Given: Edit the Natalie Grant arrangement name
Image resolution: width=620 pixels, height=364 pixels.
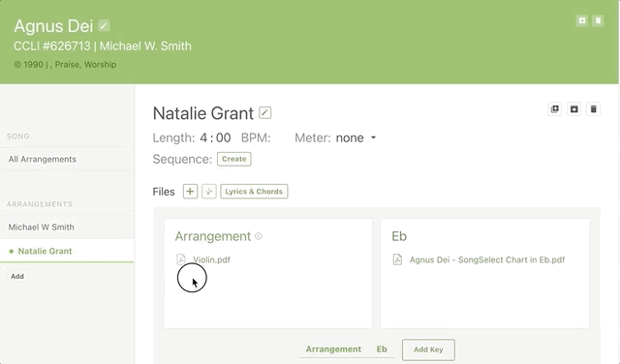Looking at the screenshot, I should tap(264, 112).
